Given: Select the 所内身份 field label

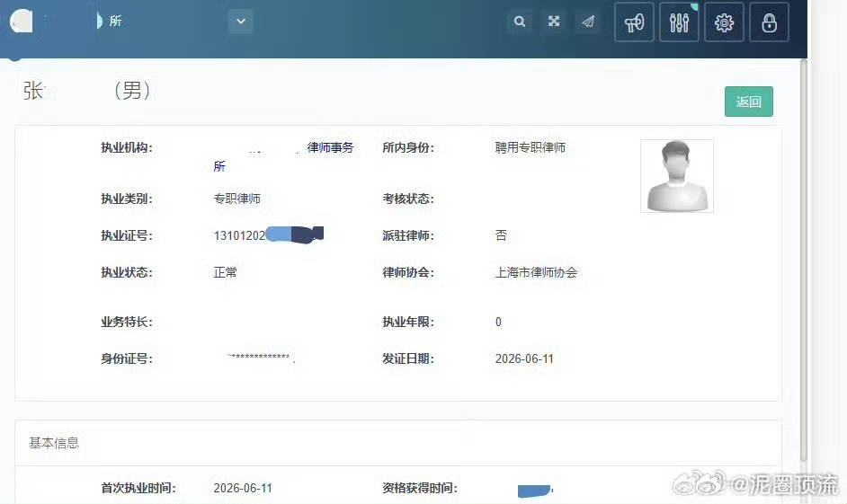Looking at the screenshot, I should (x=408, y=148).
